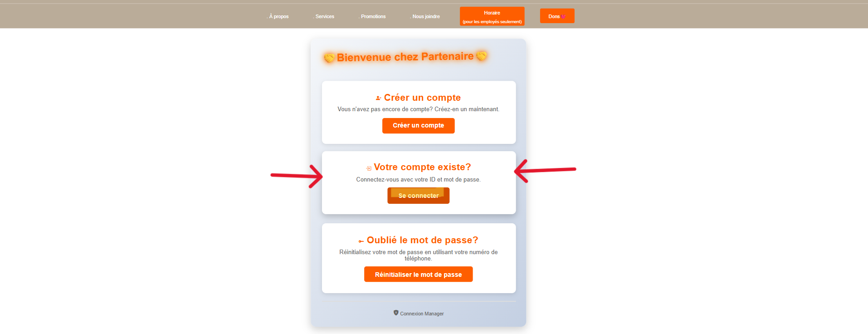Viewport: 868px width, 334px height.
Task: Click the key icon beside Oublié le mot de passe?
Action: click(361, 241)
